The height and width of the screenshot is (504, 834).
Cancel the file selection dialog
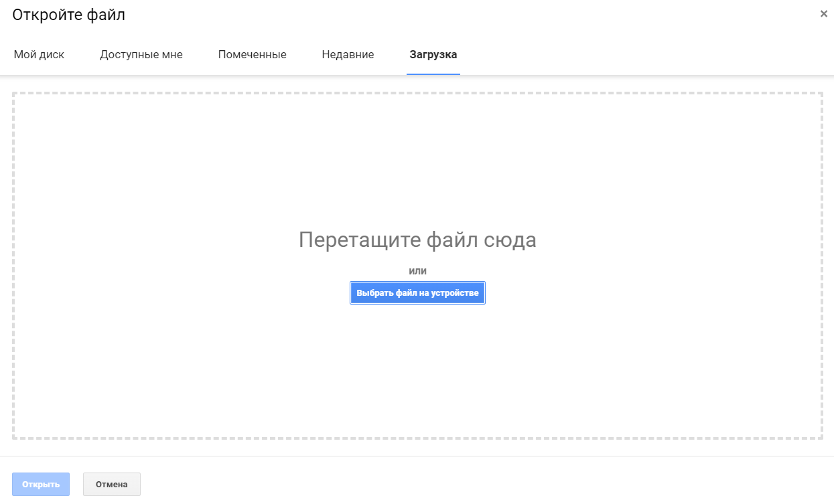coord(111,484)
